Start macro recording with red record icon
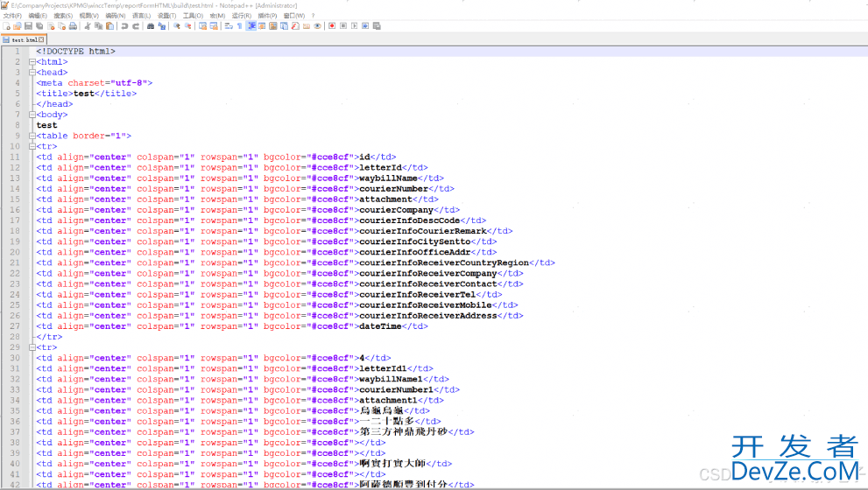 pyautogui.click(x=332, y=26)
